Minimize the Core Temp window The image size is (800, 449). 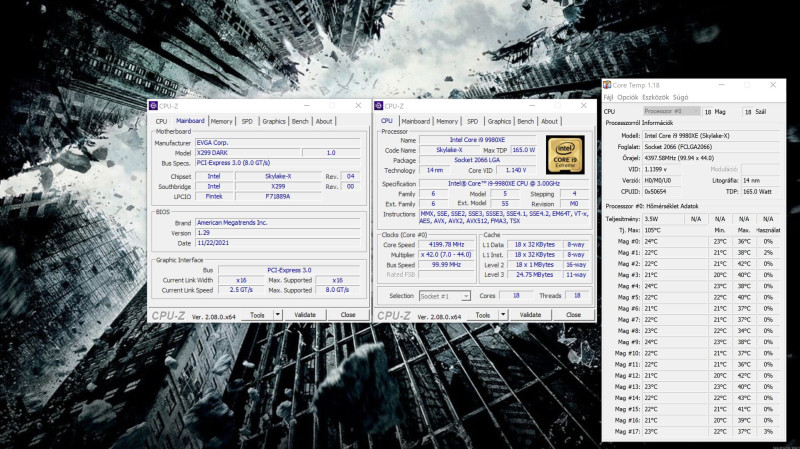pyautogui.click(x=722, y=85)
